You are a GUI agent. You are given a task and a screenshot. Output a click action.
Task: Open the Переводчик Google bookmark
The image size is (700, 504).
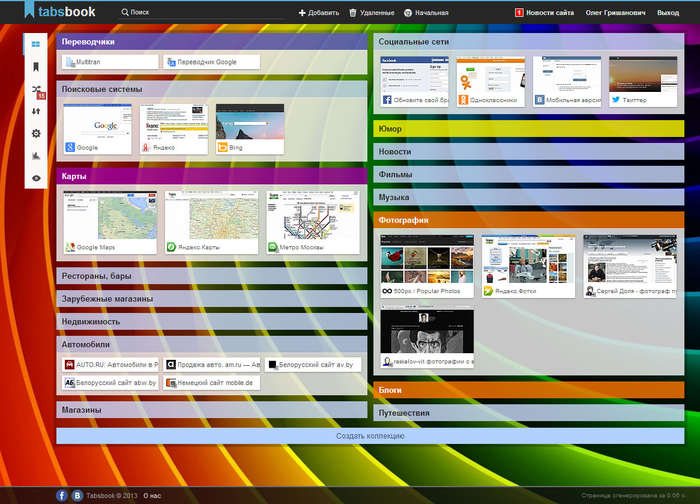point(212,62)
